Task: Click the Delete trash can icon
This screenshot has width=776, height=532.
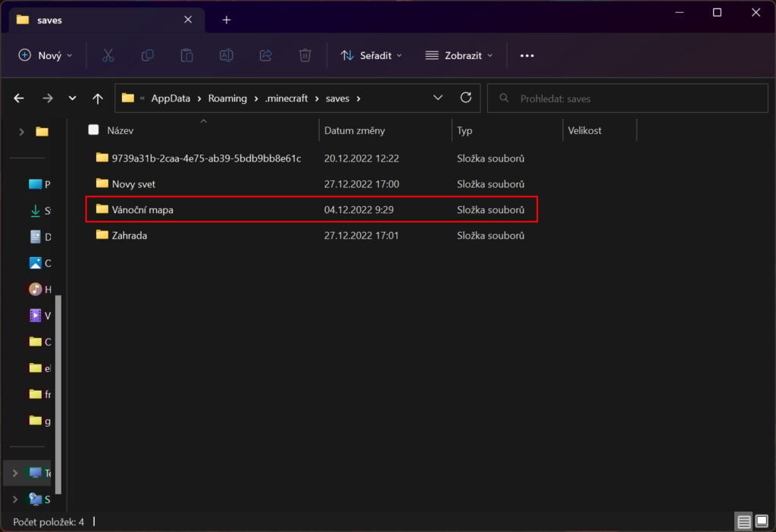Action: tap(305, 55)
